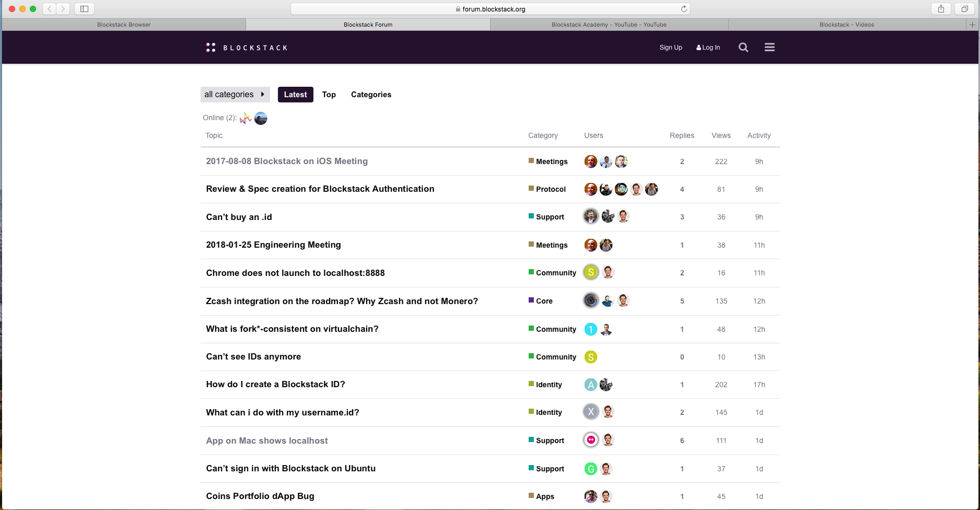Screen dimensions: 980x510
Task: Click the Sign Up button
Action: pyautogui.click(x=671, y=48)
